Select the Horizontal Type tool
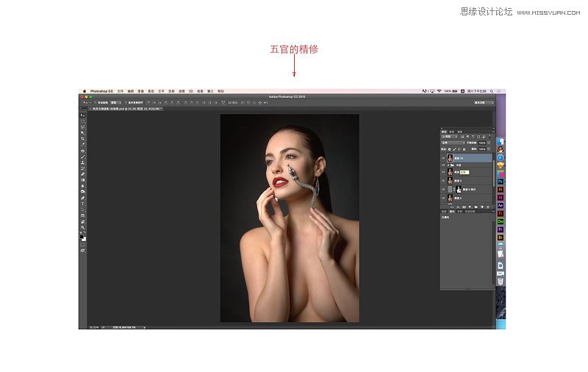The height and width of the screenshot is (372, 588). pos(82,204)
